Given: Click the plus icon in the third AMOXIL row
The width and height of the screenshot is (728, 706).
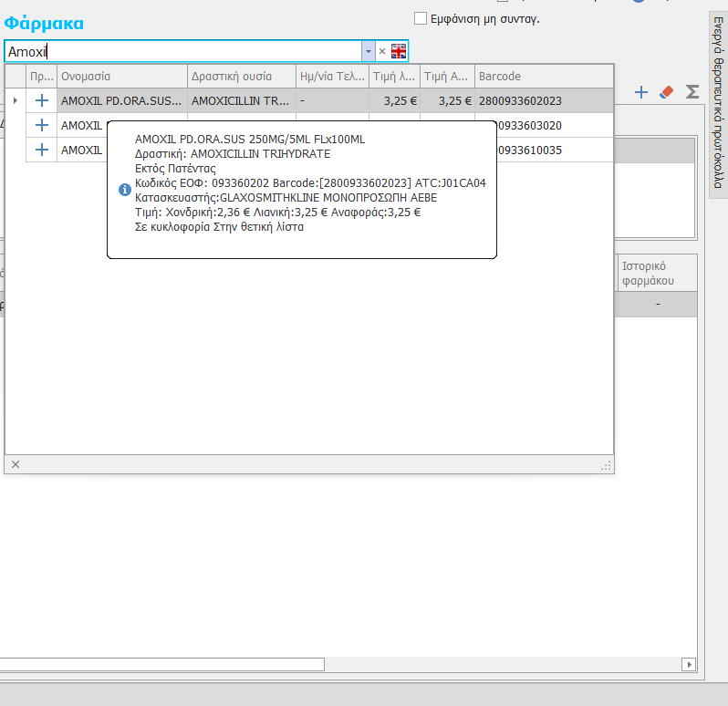Looking at the screenshot, I should 41,150.
